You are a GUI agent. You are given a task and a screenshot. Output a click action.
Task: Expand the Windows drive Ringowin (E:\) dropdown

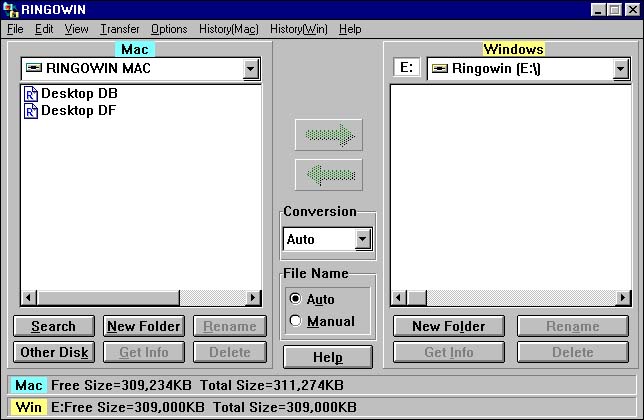tap(621, 69)
